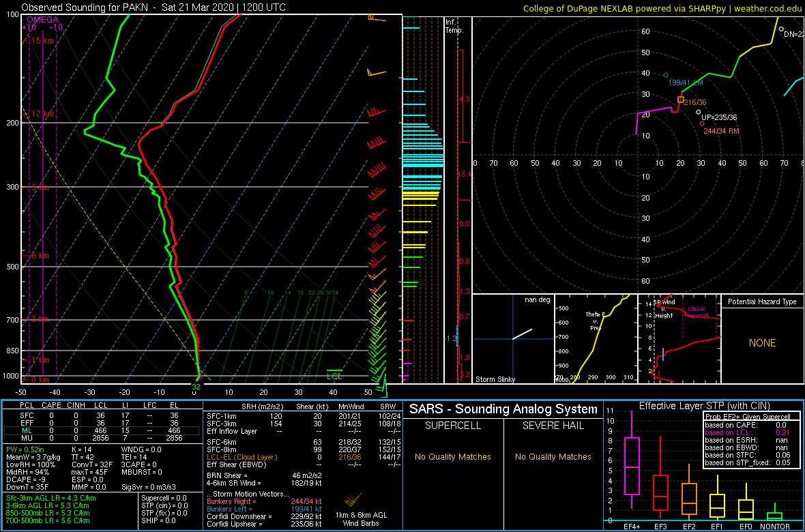Click the SUPERCELL column heading
The width and height of the screenshot is (805, 532).
[x=453, y=426]
